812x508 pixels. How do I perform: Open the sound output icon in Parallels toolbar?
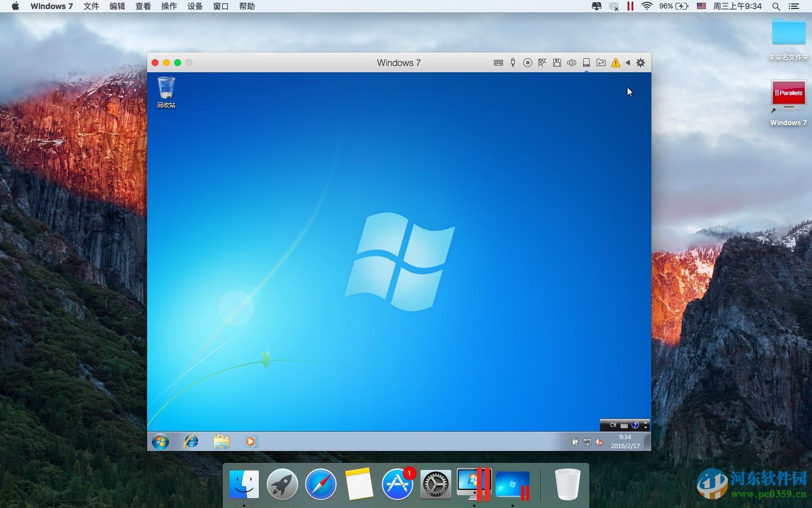(x=571, y=63)
